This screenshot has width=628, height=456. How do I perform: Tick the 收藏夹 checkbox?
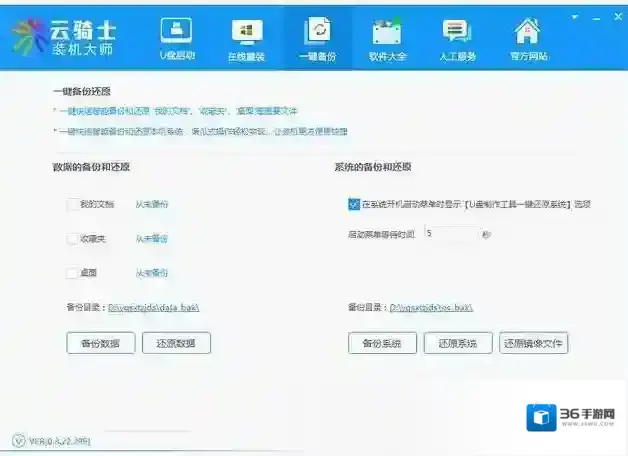[72, 239]
